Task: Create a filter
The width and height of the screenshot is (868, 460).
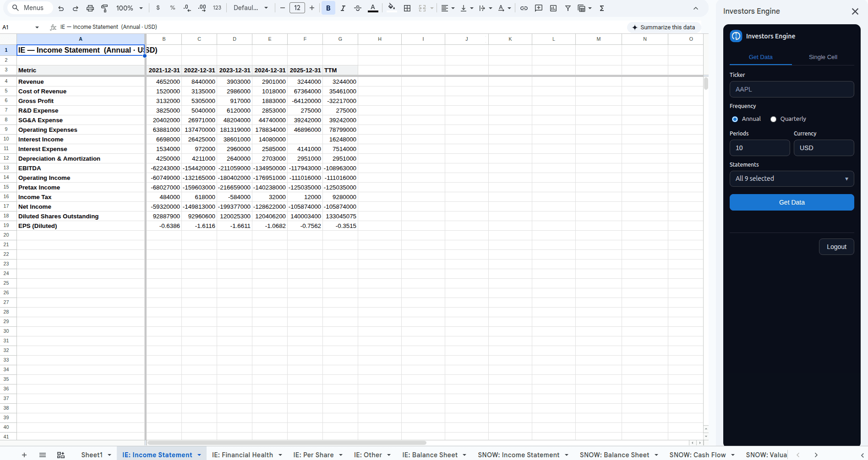Action: click(568, 8)
